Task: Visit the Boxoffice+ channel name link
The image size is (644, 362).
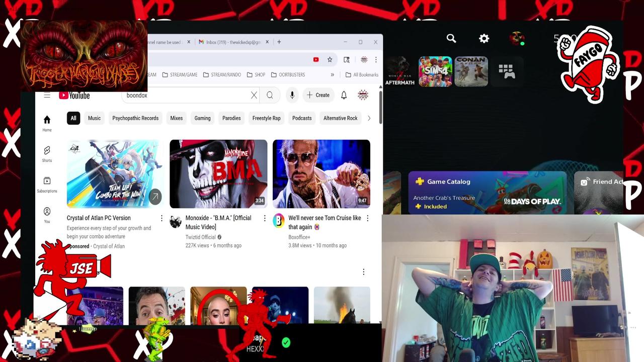Action: 299,237
